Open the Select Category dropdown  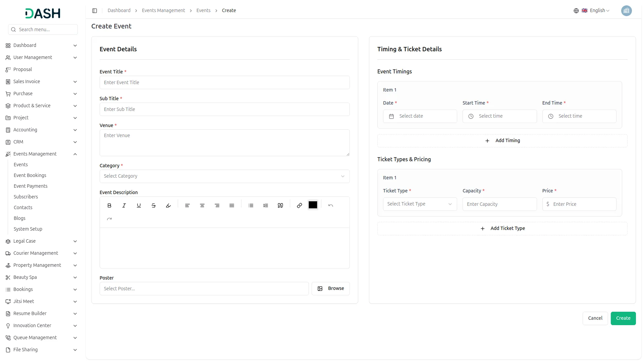coord(224,176)
